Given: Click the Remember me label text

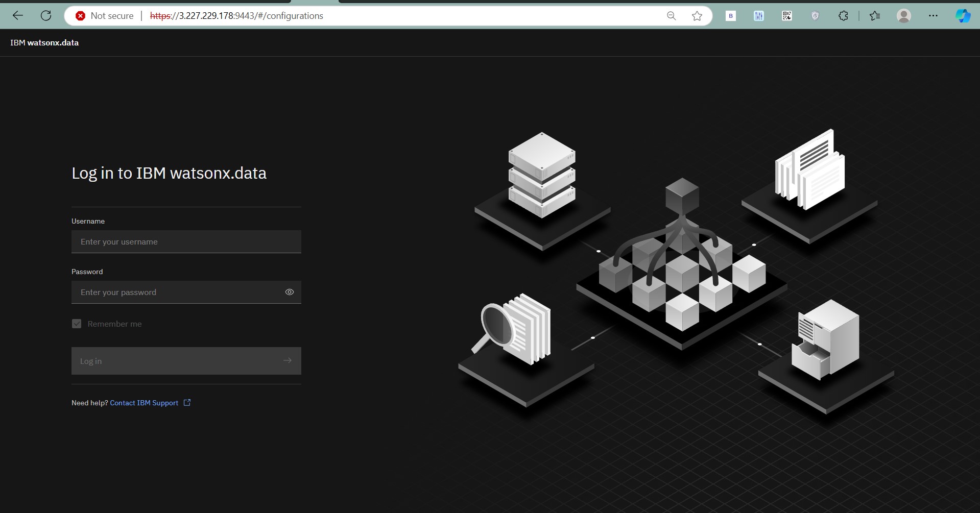Looking at the screenshot, I should click(x=114, y=324).
